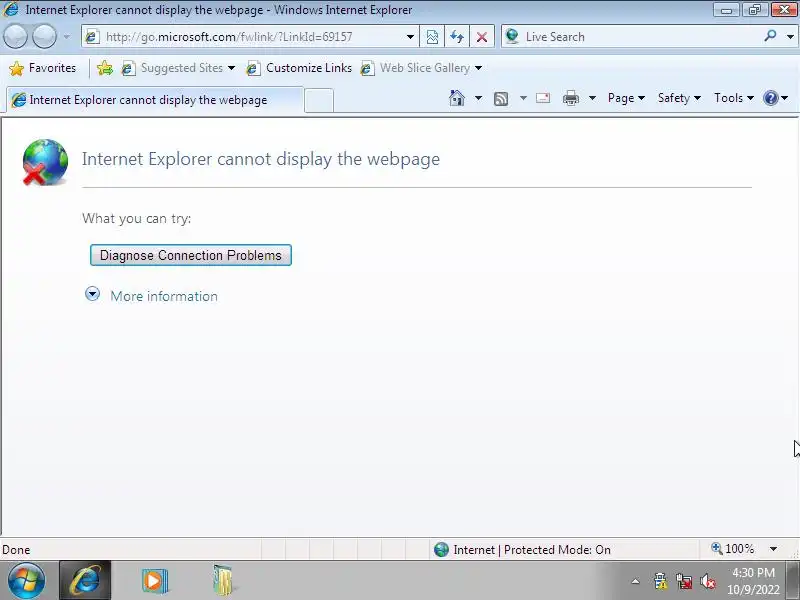Image resolution: width=800 pixels, height=600 pixels.
Task: Open the recent pages dropdown arrow
Action: [67, 37]
